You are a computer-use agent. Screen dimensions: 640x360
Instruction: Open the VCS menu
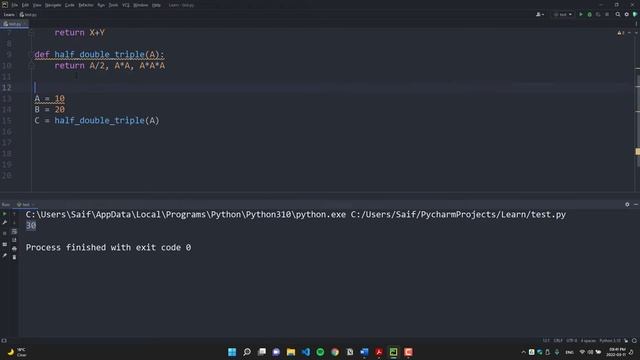tap(126, 5)
